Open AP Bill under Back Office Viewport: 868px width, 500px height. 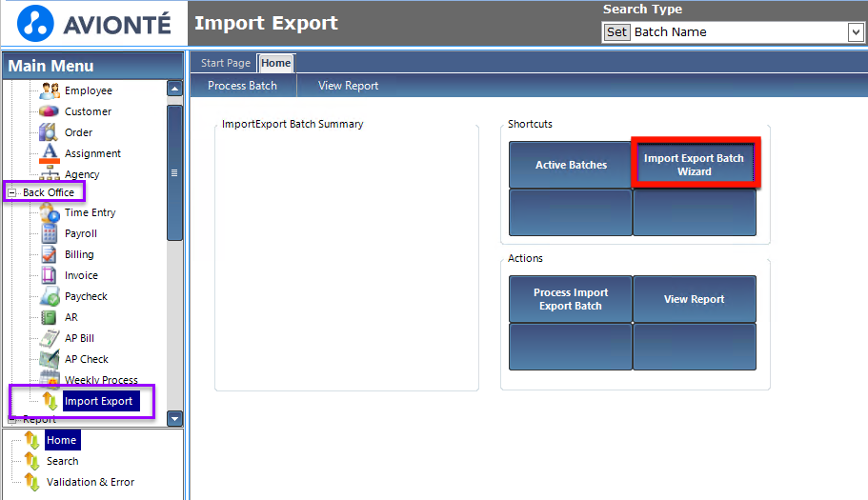(x=80, y=338)
